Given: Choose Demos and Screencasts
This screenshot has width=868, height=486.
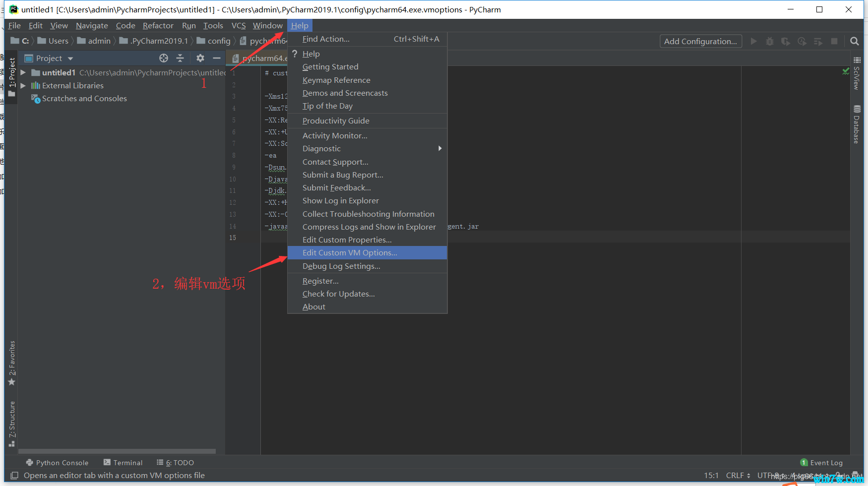Looking at the screenshot, I should click(x=367, y=93).
